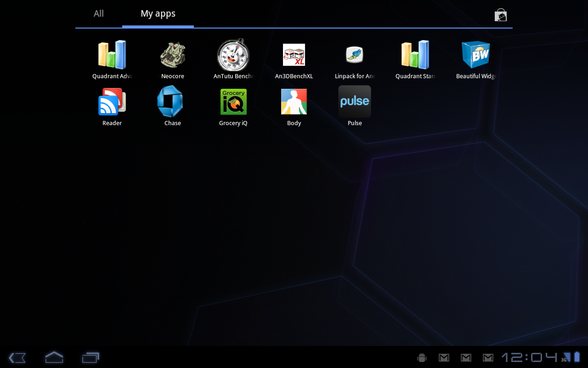Tap the 3G signal indicator
This screenshot has width=588, height=368.
565,357
